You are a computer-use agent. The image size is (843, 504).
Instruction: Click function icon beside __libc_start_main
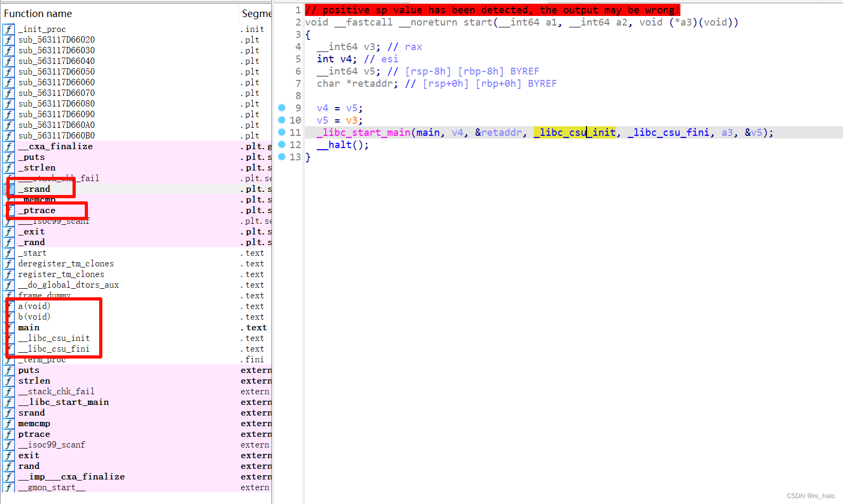(x=9, y=402)
